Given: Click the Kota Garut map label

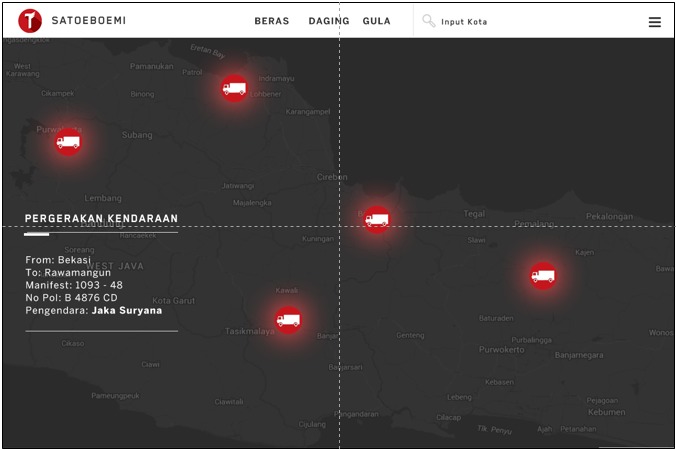Looking at the screenshot, I should tap(174, 301).
